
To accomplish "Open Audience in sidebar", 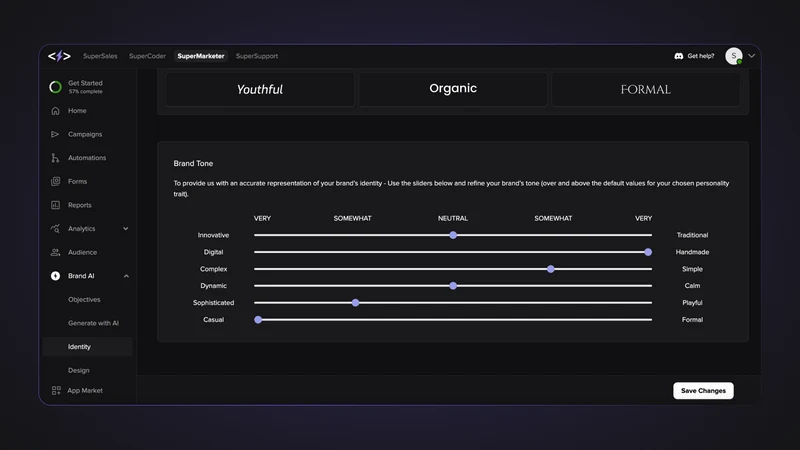I will [82, 252].
